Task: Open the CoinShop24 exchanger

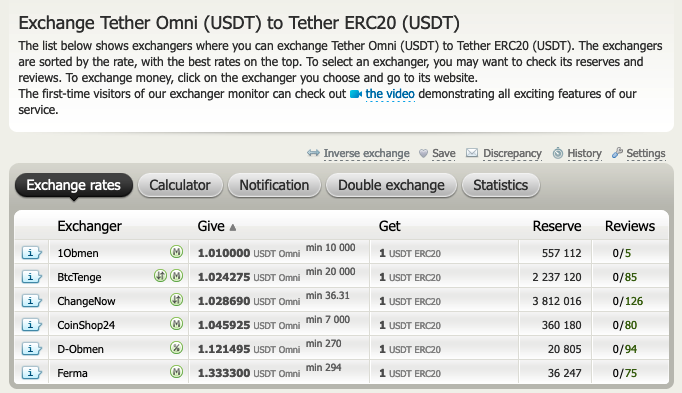Action: pyautogui.click(x=86, y=325)
